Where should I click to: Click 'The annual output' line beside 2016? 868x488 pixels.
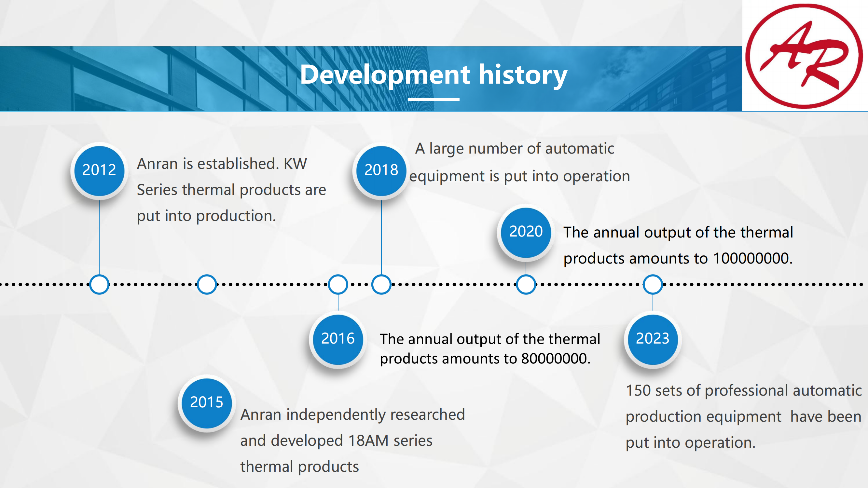point(490,339)
